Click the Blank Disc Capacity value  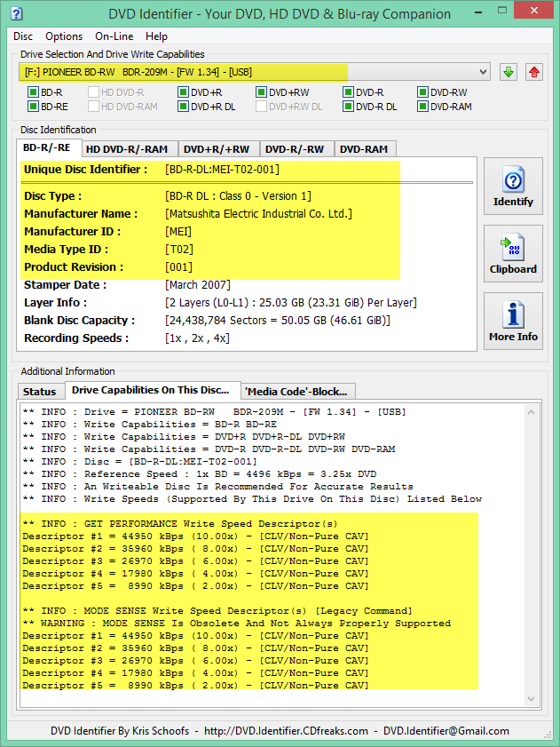coord(278,320)
